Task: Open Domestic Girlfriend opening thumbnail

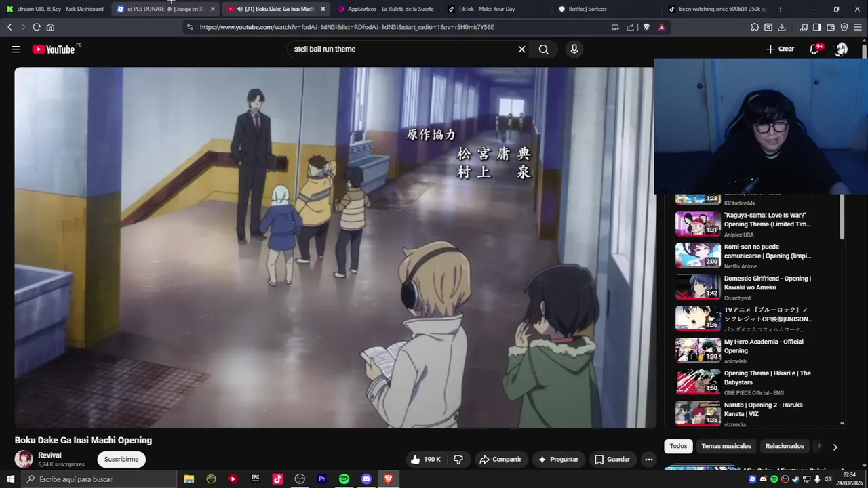Action: [x=698, y=287]
